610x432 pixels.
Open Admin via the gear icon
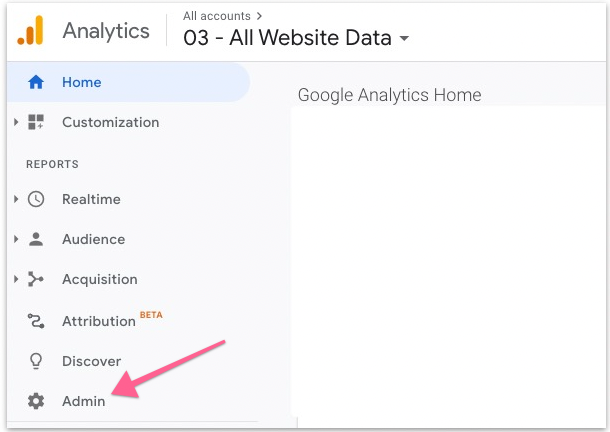click(x=36, y=401)
